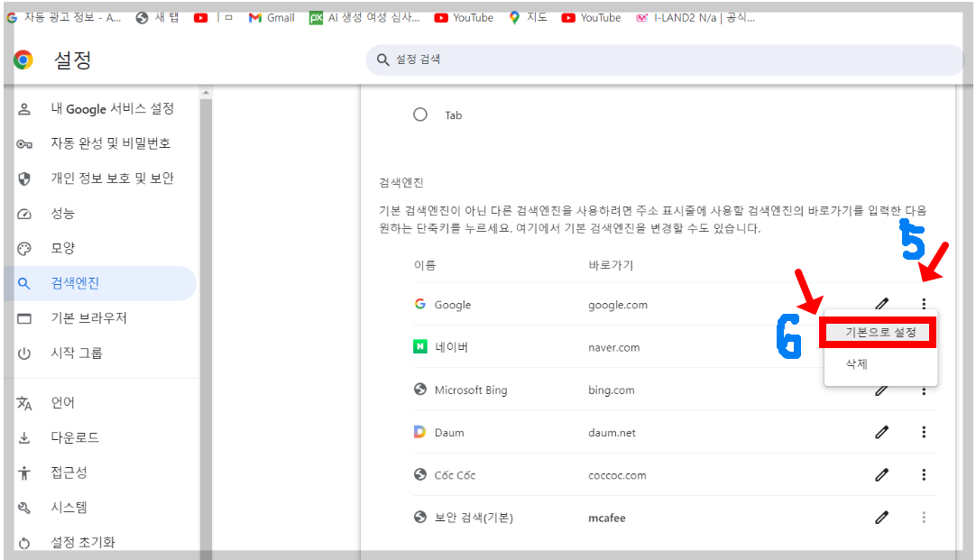
Task: Select the edit pencil for Cốc Cốc
Action: (881, 474)
